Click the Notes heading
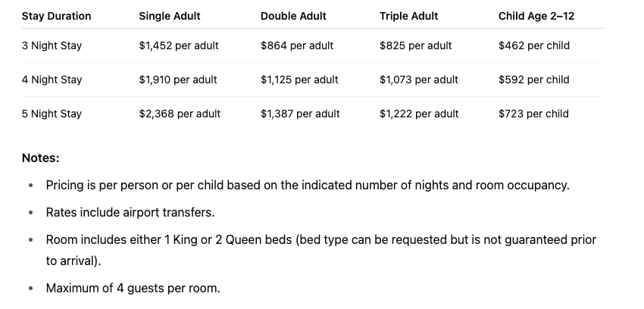 (x=41, y=158)
